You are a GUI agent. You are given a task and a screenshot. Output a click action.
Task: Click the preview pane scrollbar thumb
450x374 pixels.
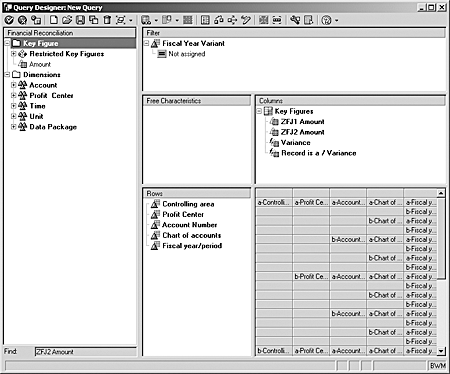(441, 238)
